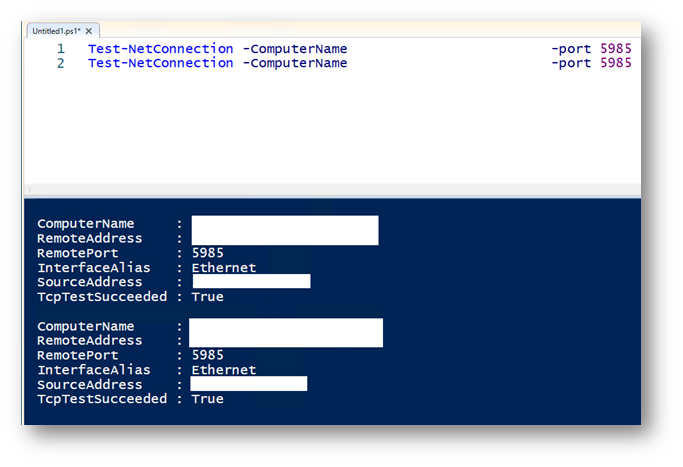This screenshot has height=467, width=683.
Task: Click first TcpTestSucceeded value True
Action: click(208, 297)
